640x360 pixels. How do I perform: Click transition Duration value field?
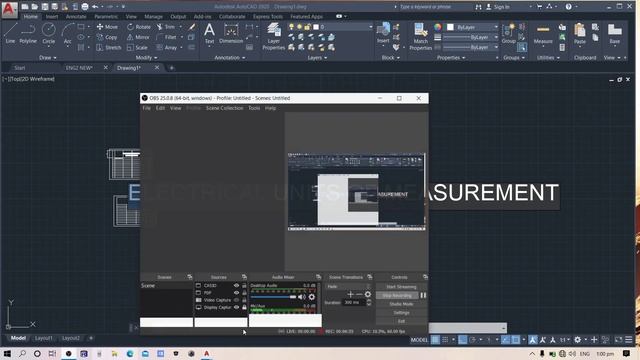coord(354,302)
